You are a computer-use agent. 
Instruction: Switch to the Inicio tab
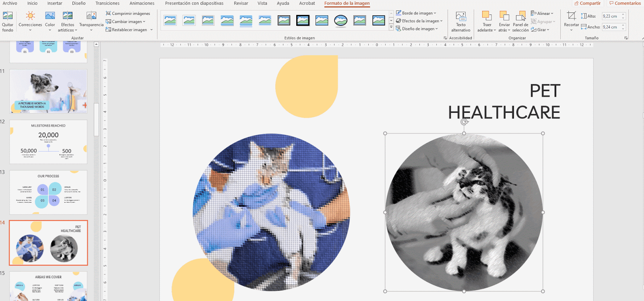pyautogui.click(x=33, y=3)
